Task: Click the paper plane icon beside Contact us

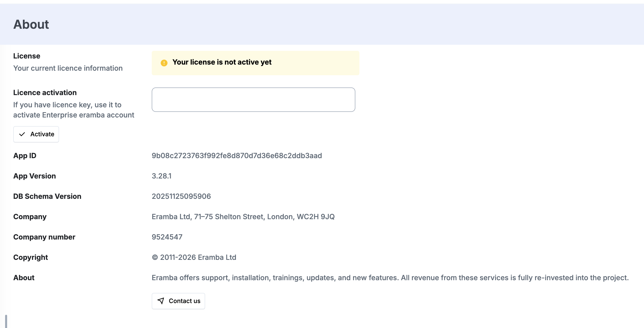Action: point(161,301)
